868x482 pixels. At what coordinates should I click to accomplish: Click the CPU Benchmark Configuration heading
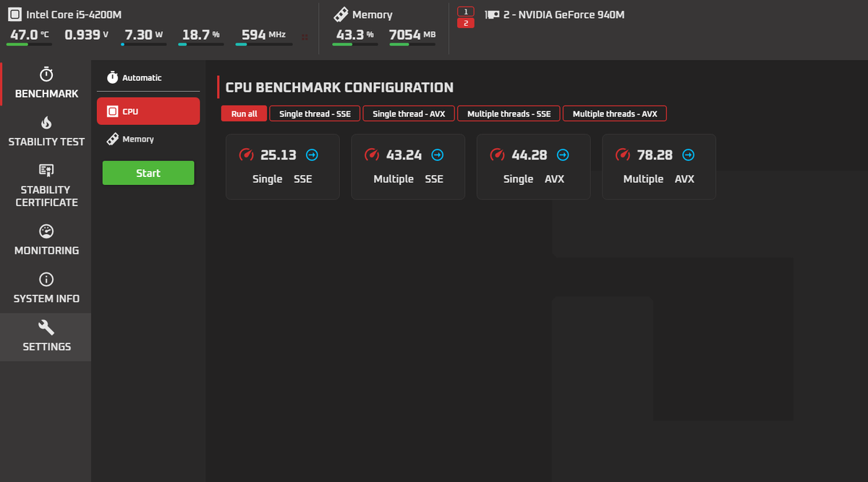click(x=339, y=87)
